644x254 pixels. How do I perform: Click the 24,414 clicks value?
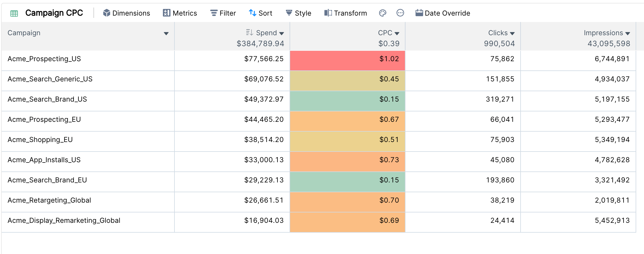pos(502,221)
